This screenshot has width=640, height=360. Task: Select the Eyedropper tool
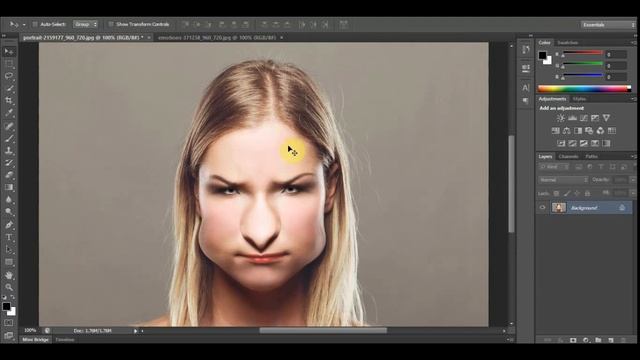(x=9, y=113)
